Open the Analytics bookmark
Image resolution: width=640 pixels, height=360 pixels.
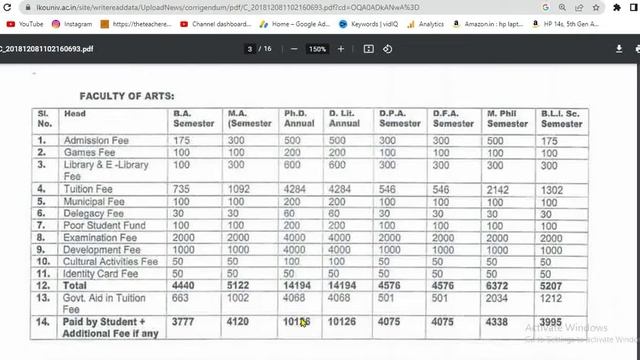click(x=425, y=24)
